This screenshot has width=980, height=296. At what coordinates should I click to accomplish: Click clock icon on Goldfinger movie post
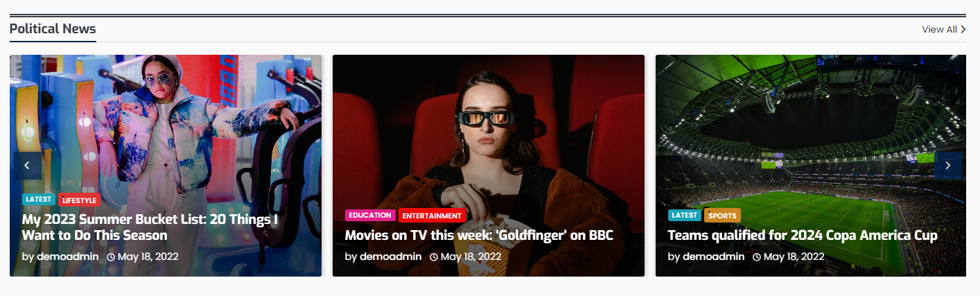[434, 256]
